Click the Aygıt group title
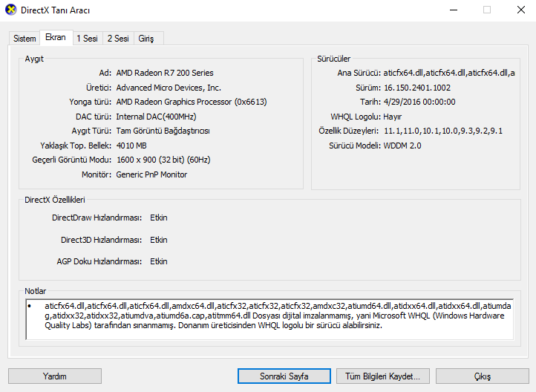The width and height of the screenshot is (536, 392). (34, 59)
